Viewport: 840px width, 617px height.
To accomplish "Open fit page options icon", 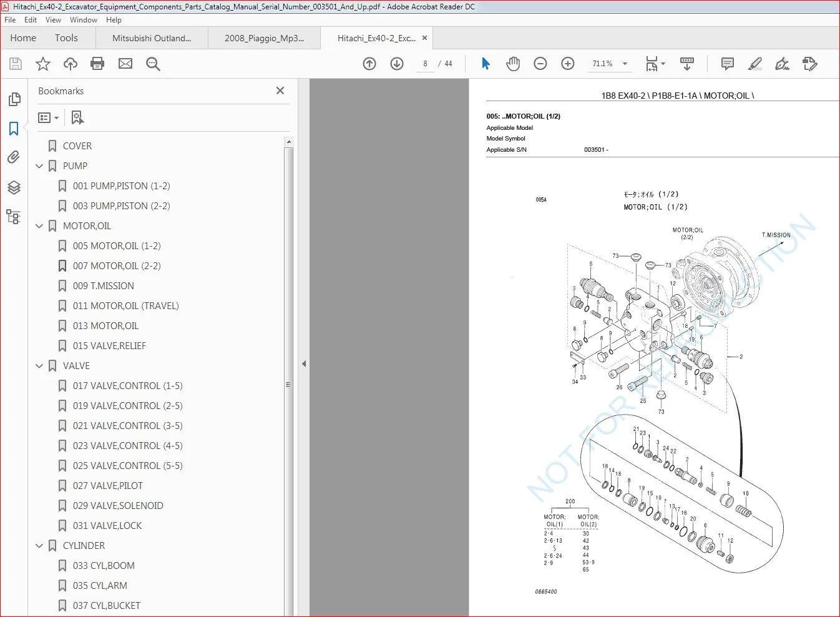I will [x=655, y=64].
